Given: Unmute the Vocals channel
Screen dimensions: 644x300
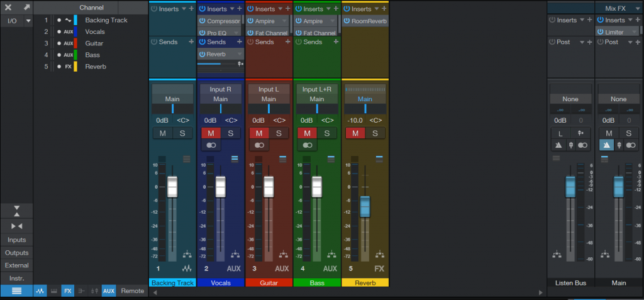Looking at the screenshot, I should [x=210, y=133].
